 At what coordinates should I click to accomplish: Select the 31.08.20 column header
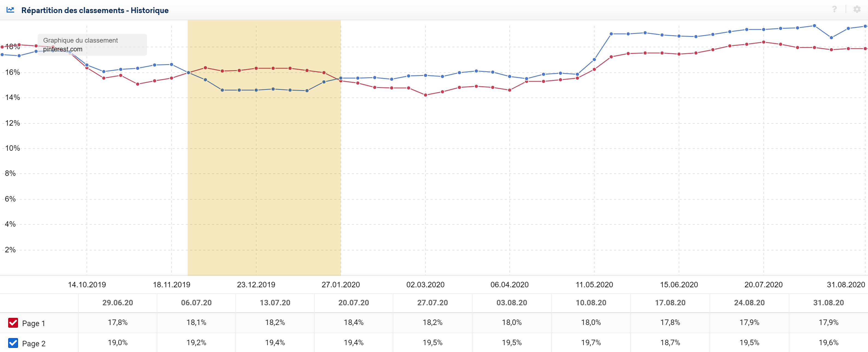tap(829, 303)
